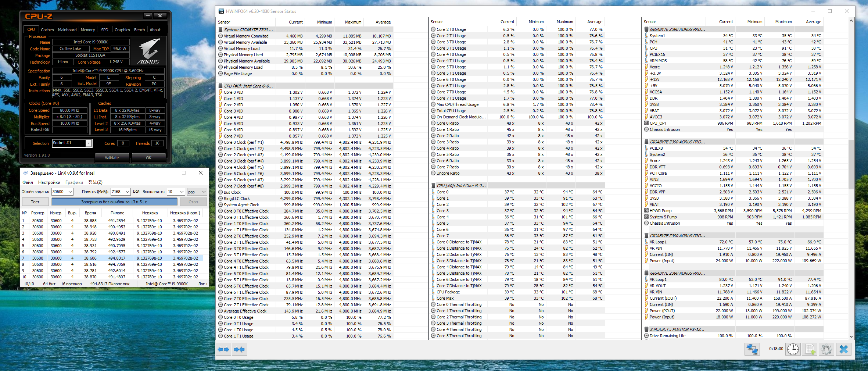
Task: Click the LinX completed progress bar
Action: pyautogui.click(x=114, y=202)
